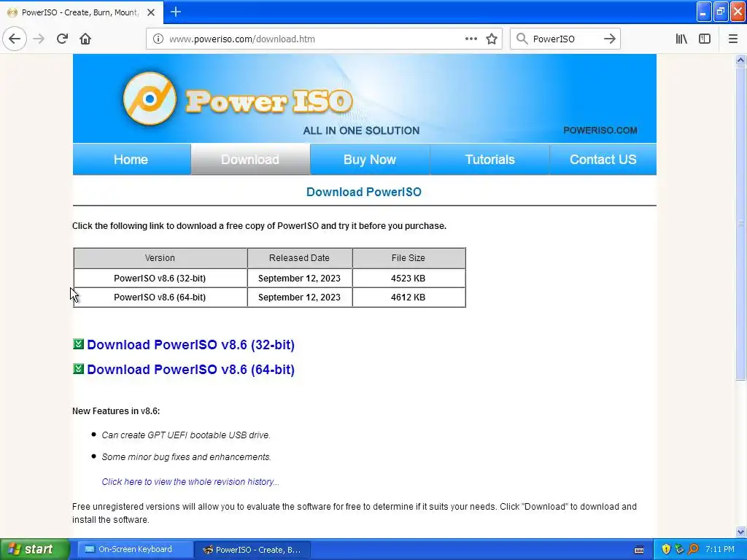Click the search magnifier icon
747x560 pixels.
point(522,39)
